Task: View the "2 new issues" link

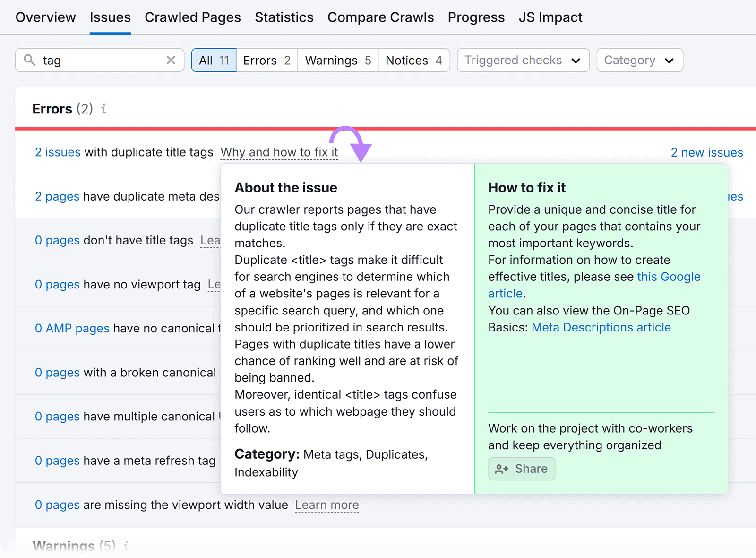Action: (x=706, y=152)
